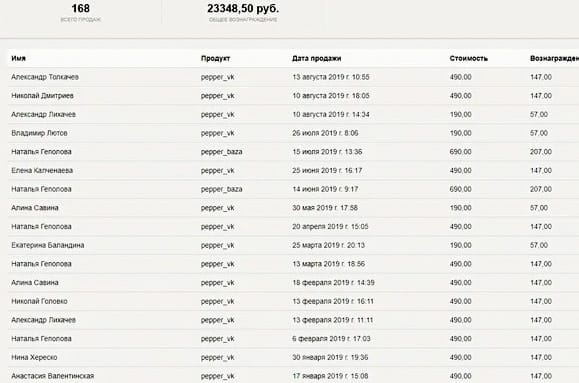This screenshot has width=579, height=383.
Task: Click reward 57,00 in the 30 мая row
Action: (539, 208)
